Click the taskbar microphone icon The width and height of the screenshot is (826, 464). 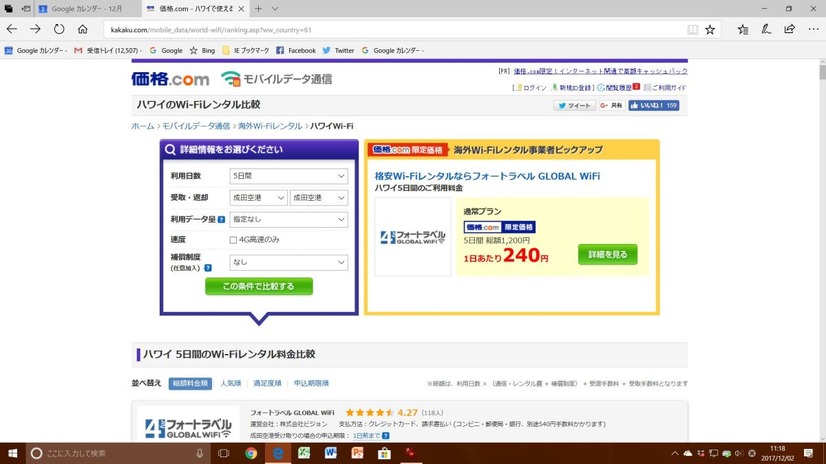[x=200, y=453]
